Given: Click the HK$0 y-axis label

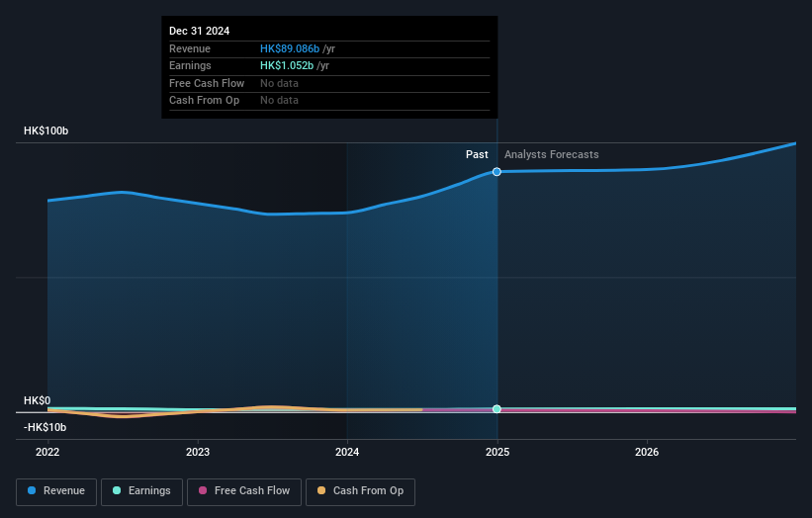Looking at the screenshot, I should (38, 401).
